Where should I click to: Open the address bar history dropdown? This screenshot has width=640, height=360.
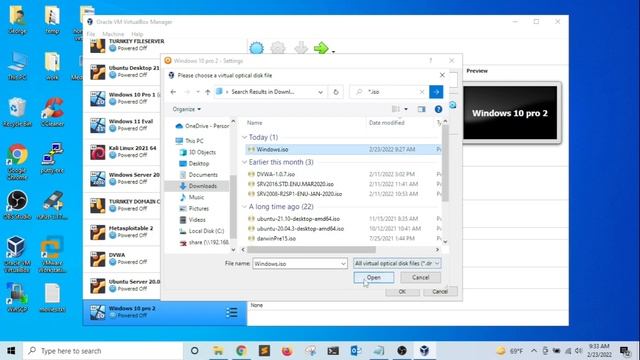coord(320,92)
